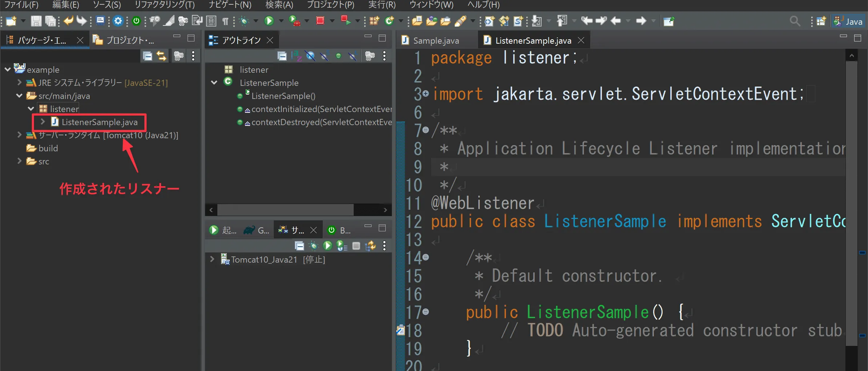Open the ファイル(F) menu
The width and height of the screenshot is (868, 371).
pos(21,5)
